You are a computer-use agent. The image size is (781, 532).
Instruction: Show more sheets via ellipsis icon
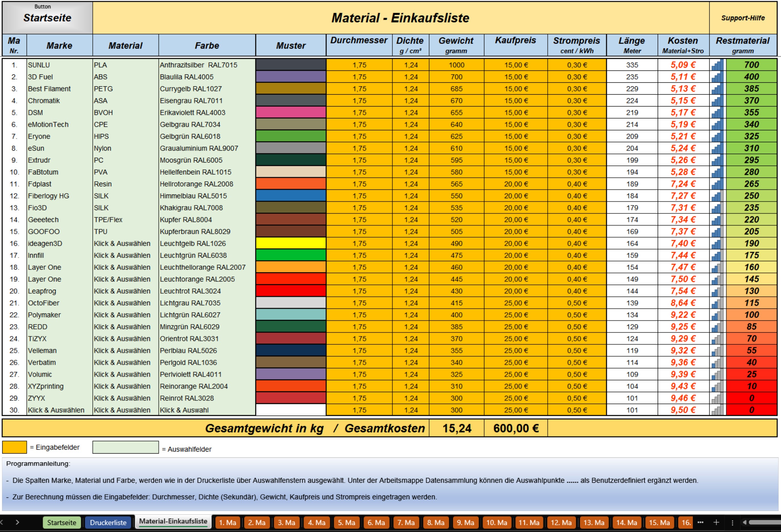(x=700, y=522)
